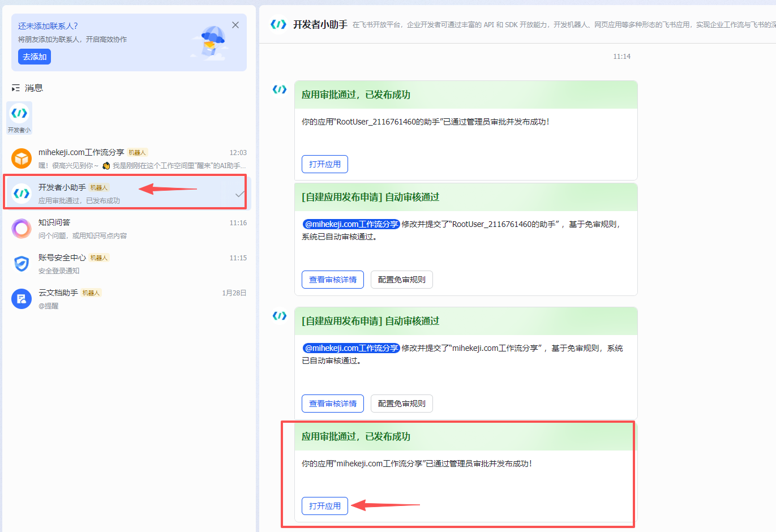This screenshot has width=776, height=532.
Task: Click the 机器人 tag on 账号安全中心
Action: pos(99,258)
